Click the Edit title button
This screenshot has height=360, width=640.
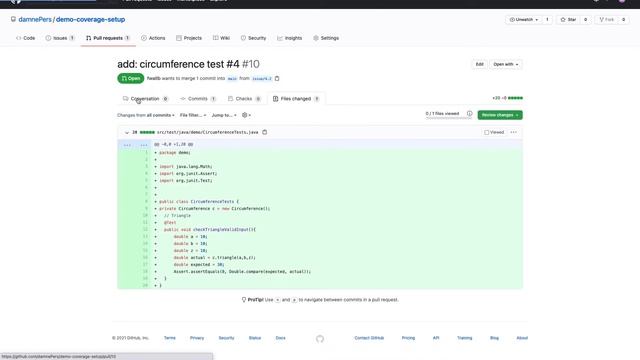[479, 64]
